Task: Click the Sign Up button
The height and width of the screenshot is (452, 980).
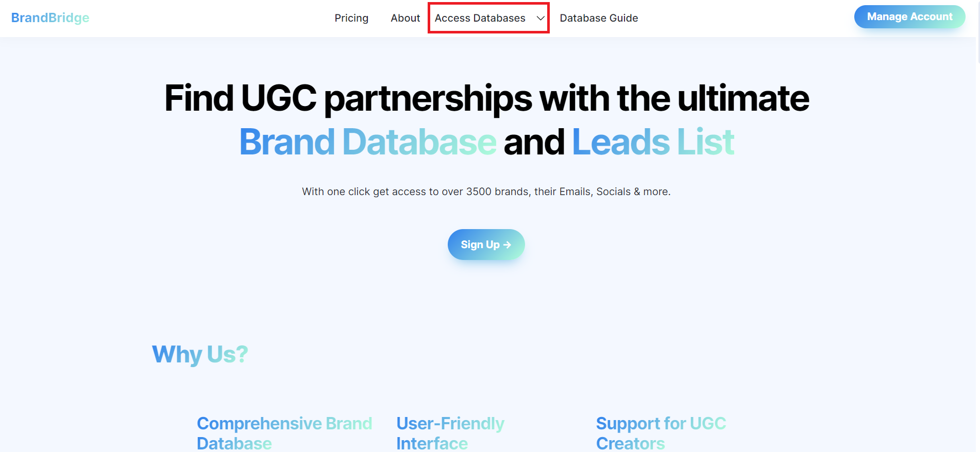Action: click(x=486, y=245)
